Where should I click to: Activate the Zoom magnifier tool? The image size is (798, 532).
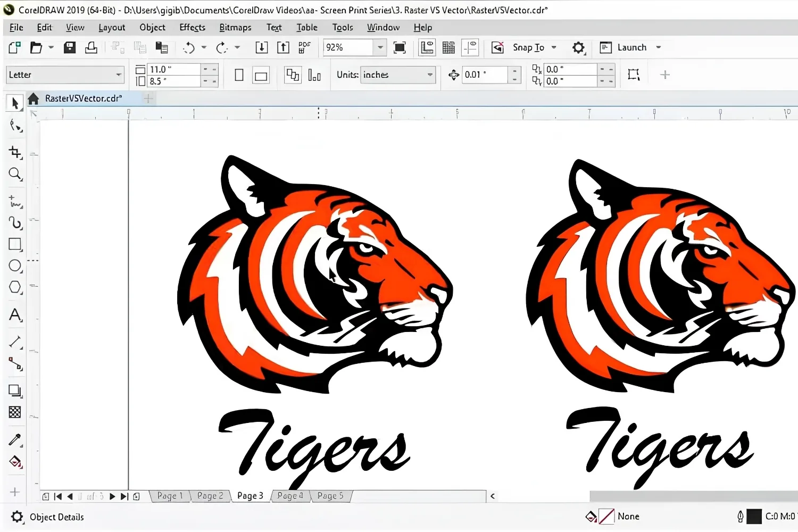point(15,174)
